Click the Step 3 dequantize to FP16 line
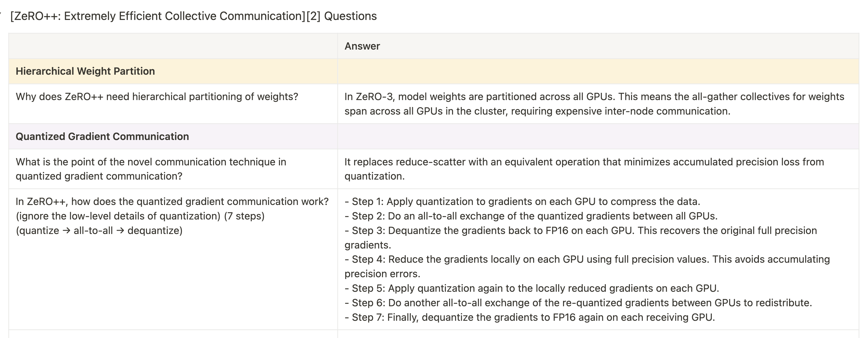 click(581, 238)
